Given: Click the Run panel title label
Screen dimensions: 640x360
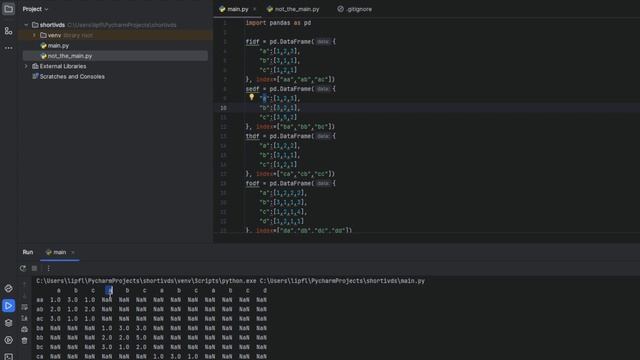Looking at the screenshot, I should [28, 252].
